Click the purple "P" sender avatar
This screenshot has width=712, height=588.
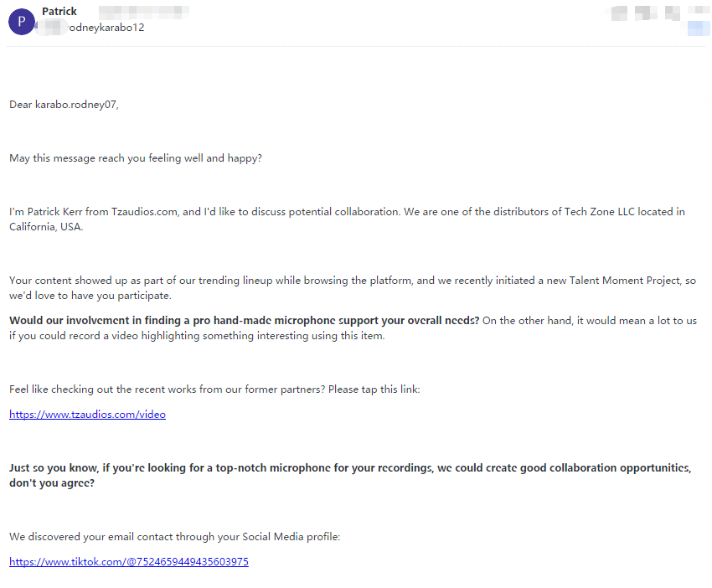(x=22, y=21)
